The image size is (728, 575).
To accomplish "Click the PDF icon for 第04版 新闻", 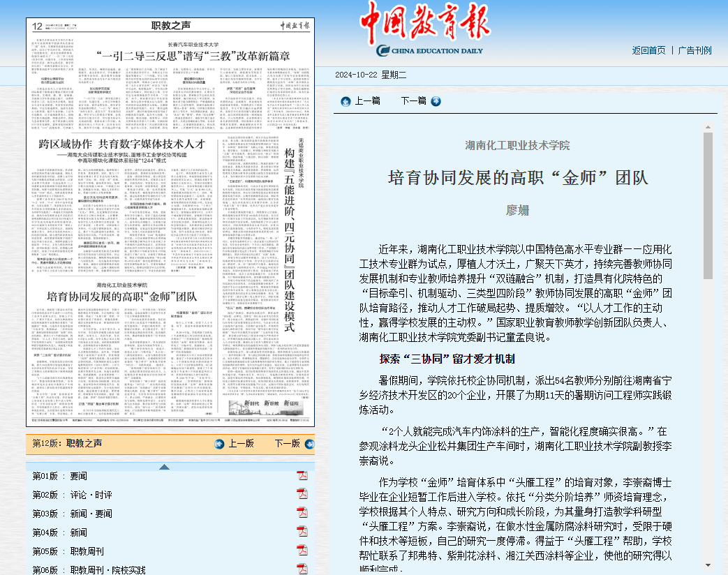I will pos(302,532).
